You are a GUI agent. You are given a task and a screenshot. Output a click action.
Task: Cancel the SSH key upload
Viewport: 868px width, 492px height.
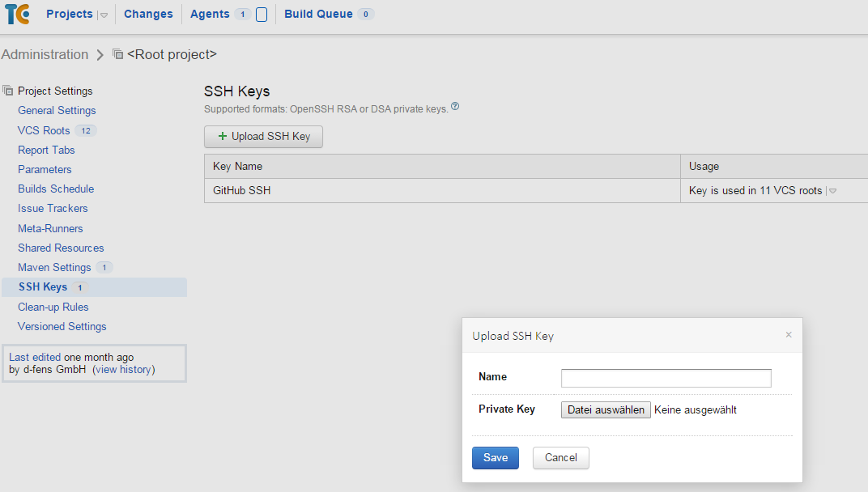560,458
